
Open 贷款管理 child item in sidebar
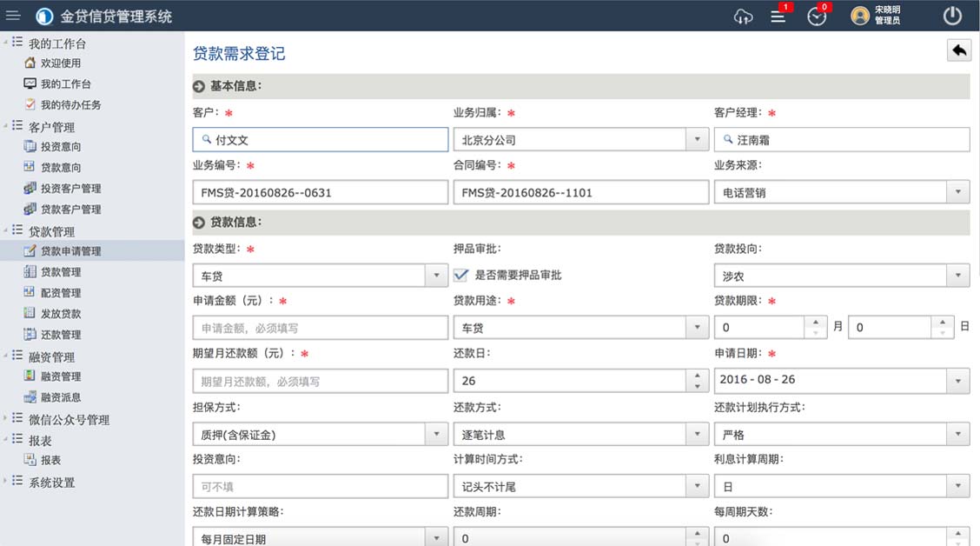pyautogui.click(x=61, y=272)
